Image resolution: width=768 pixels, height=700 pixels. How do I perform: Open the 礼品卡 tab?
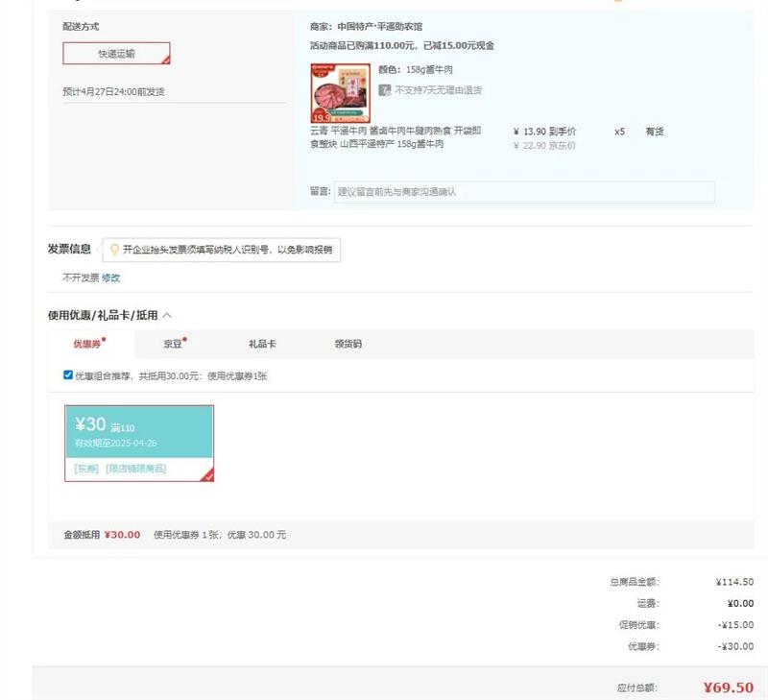click(262, 344)
